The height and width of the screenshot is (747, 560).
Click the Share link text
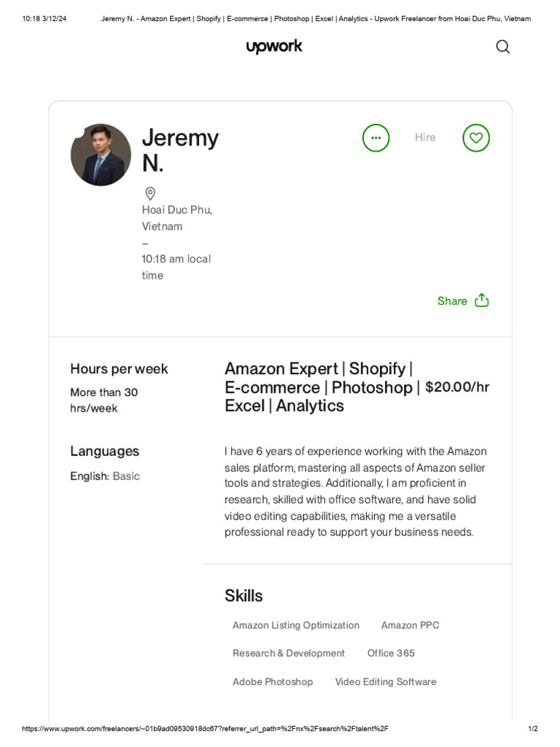coord(452,301)
